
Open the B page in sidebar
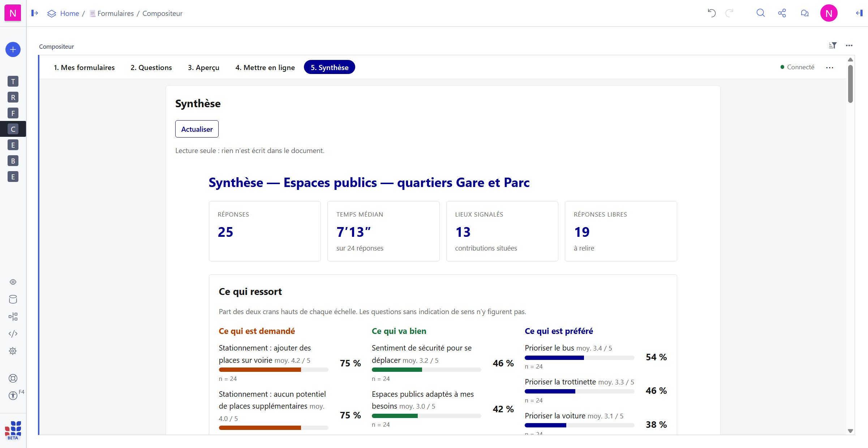pyautogui.click(x=13, y=161)
